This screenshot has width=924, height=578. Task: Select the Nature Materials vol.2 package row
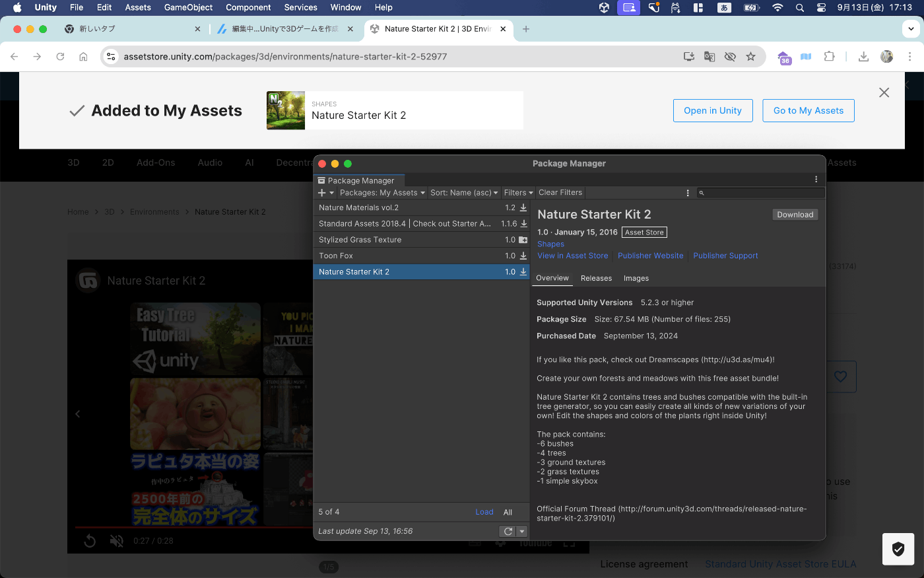click(422, 207)
